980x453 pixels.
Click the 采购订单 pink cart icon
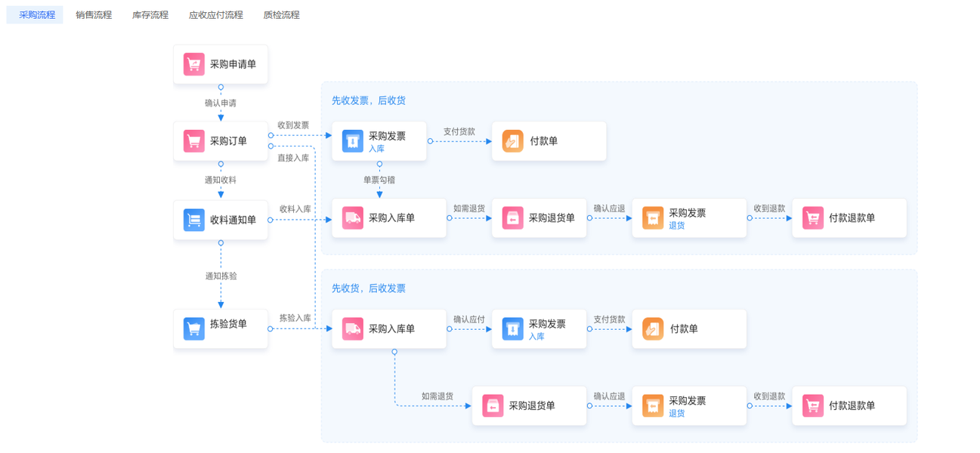click(194, 140)
